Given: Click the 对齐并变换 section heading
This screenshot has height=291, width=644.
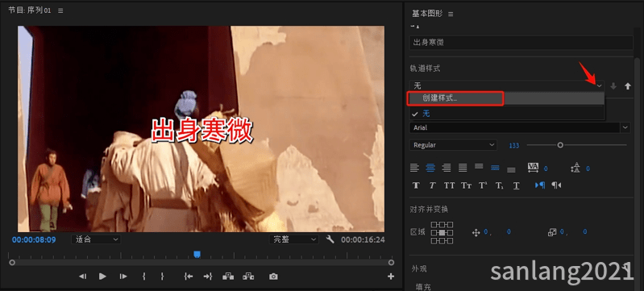Looking at the screenshot, I should pyautogui.click(x=429, y=210).
